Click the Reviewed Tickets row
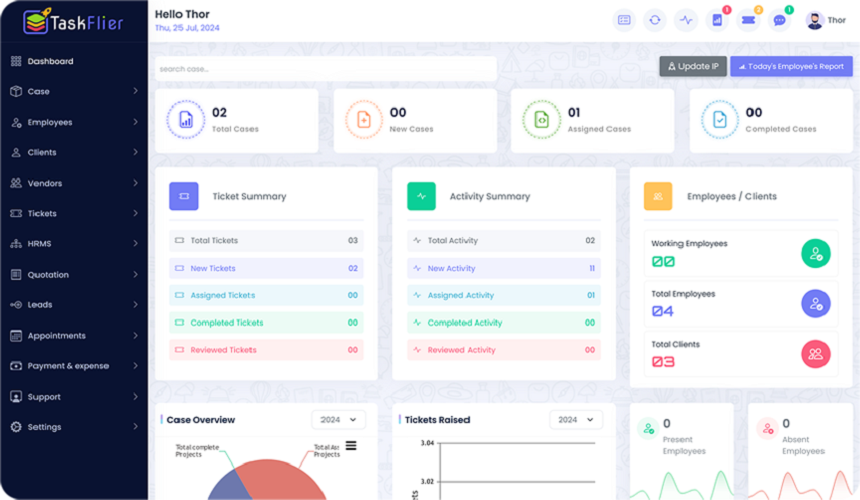Image resolution: width=860 pixels, height=500 pixels. coord(266,350)
